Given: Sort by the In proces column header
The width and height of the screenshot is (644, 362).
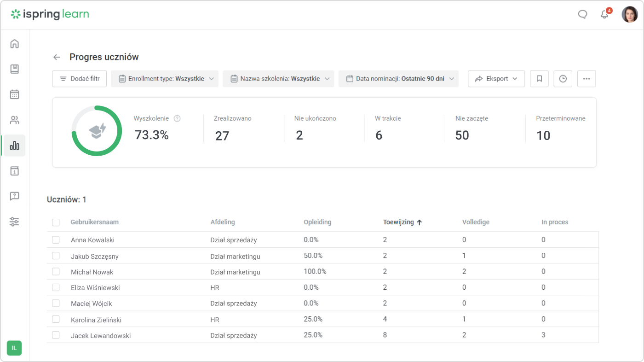Looking at the screenshot, I should (555, 222).
